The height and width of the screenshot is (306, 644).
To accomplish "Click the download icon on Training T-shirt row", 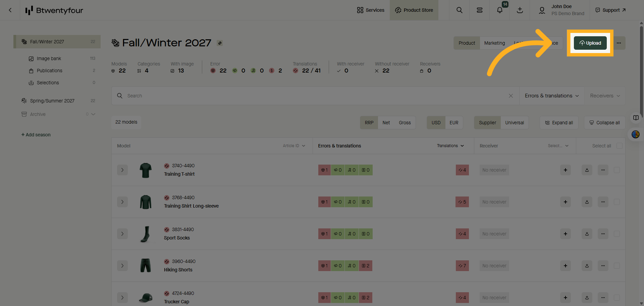I will 587,170.
